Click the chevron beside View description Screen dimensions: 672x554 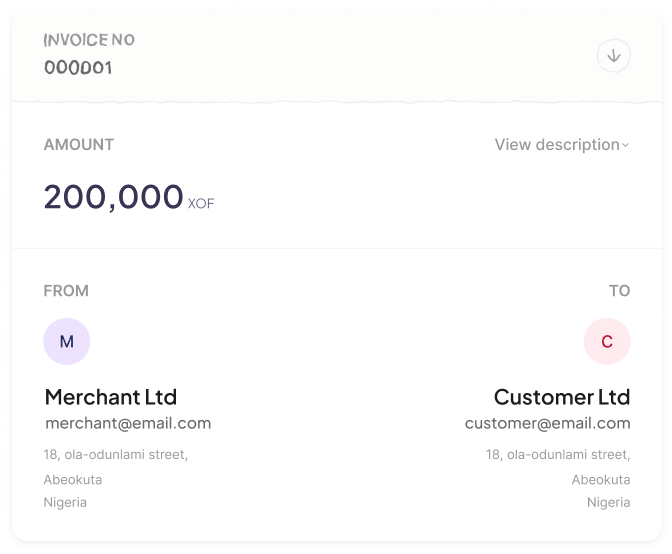(626, 146)
